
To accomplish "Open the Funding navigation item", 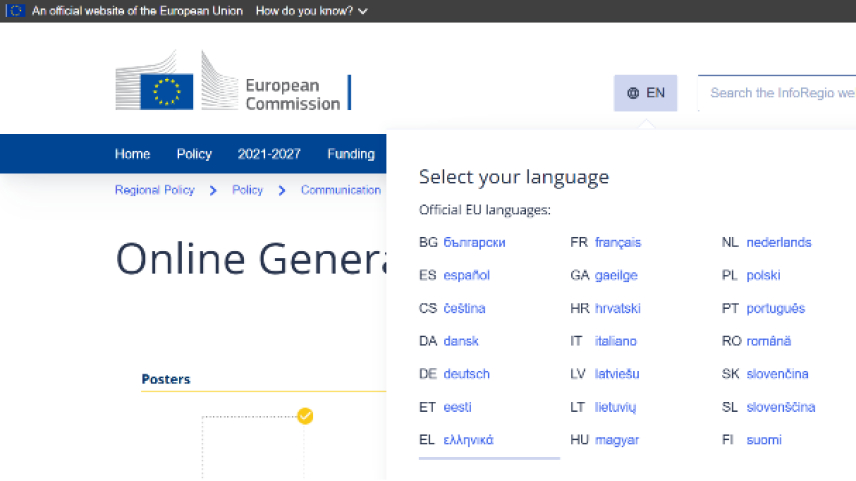I will [x=350, y=154].
